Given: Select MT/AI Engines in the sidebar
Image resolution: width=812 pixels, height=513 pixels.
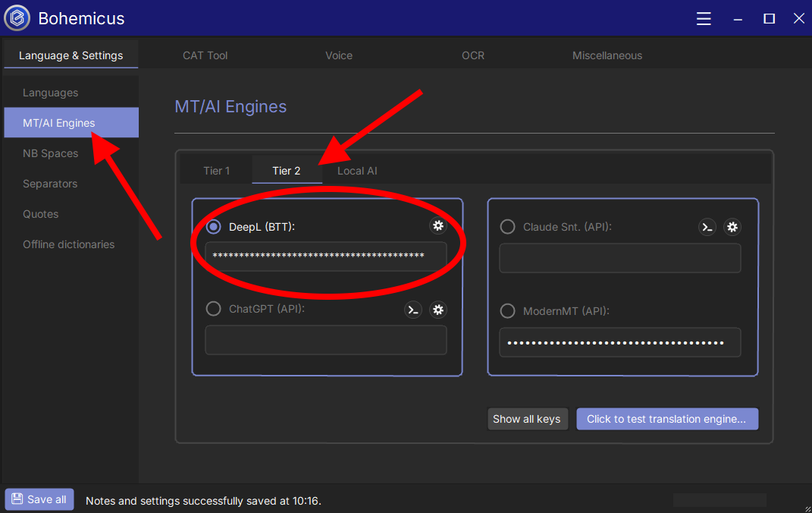Looking at the screenshot, I should [71, 123].
